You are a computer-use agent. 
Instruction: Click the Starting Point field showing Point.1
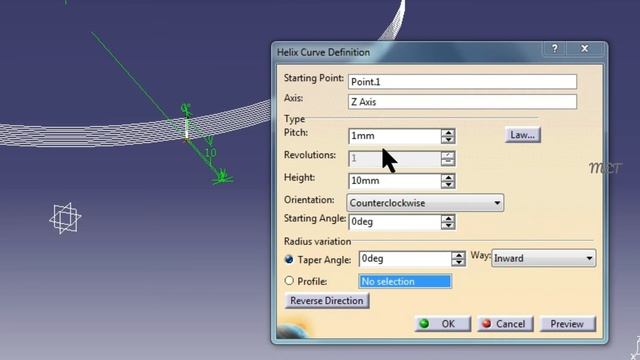(x=462, y=82)
